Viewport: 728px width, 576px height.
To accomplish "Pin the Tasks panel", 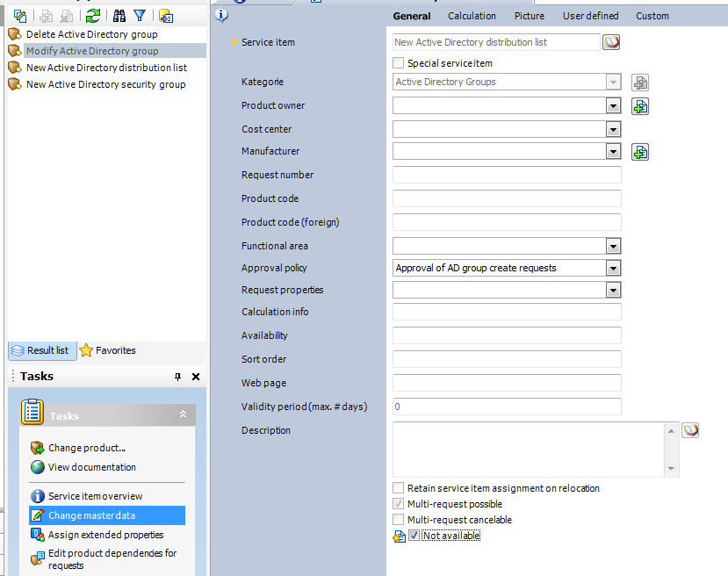I will pos(177,377).
